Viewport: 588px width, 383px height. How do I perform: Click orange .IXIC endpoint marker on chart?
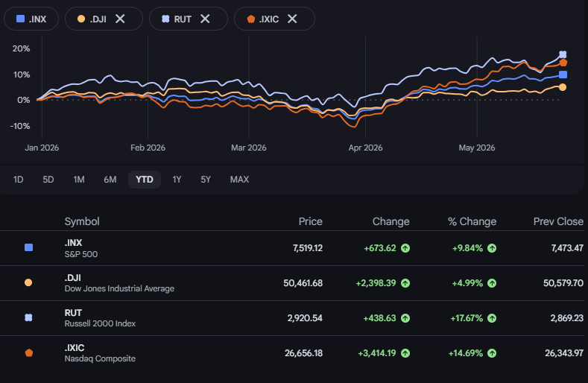563,63
